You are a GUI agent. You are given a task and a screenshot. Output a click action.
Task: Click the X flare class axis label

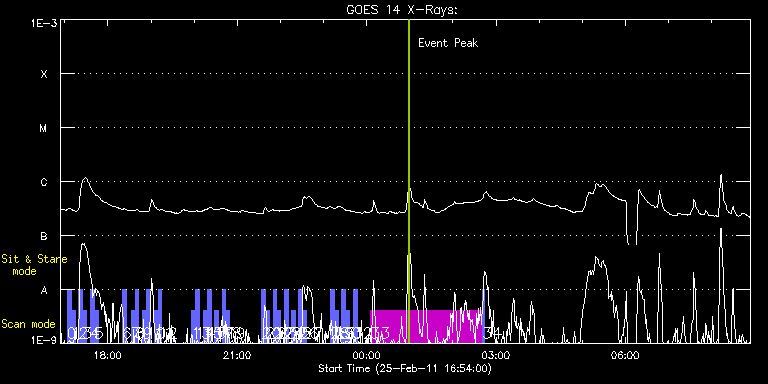pos(44,74)
